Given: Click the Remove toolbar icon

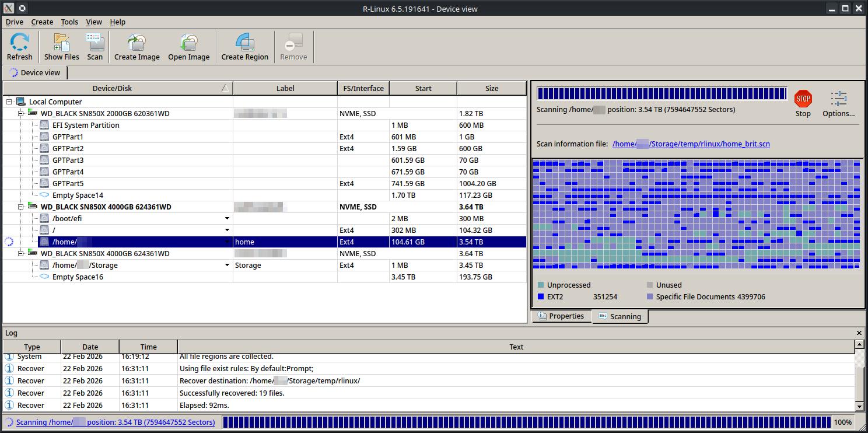Looking at the screenshot, I should pos(293,43).
